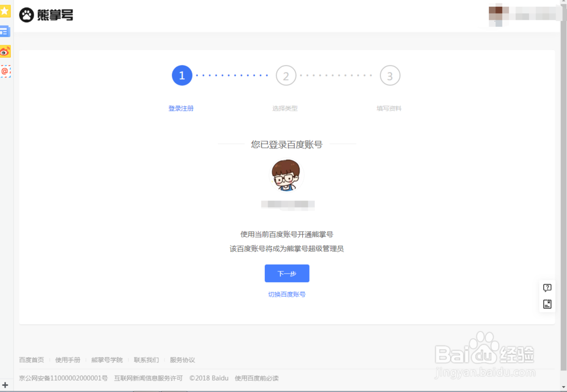The width and height of the screenshot is (567, 392).
Task: Click the 登录注册 step label
Action: pyautogui.click(x=181, y=108)
